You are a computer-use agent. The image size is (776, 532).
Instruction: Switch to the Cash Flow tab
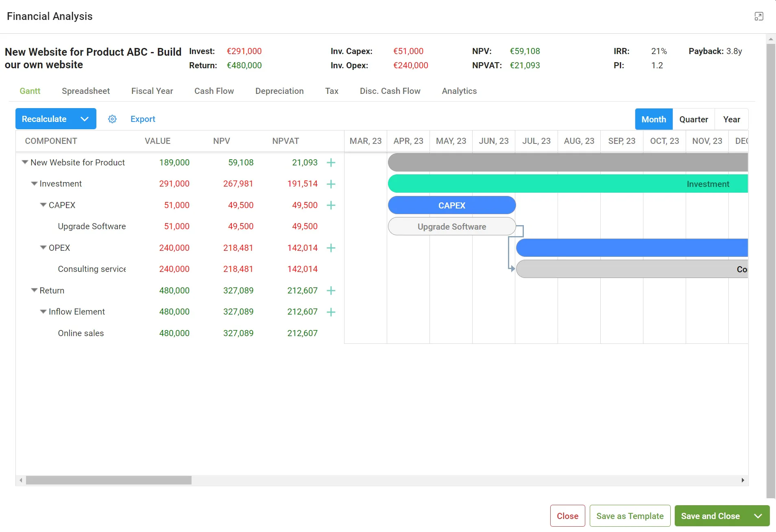tap(214, 91)
